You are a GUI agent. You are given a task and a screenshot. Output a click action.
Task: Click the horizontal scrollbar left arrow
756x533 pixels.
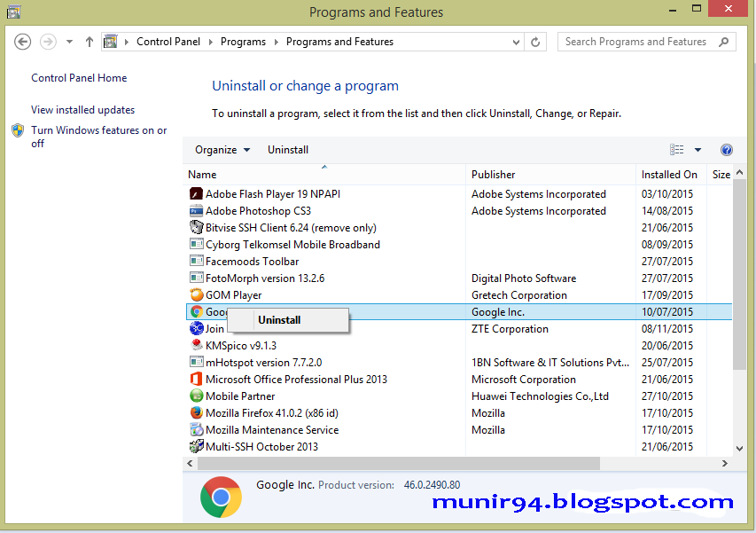(x=190, y=464)
